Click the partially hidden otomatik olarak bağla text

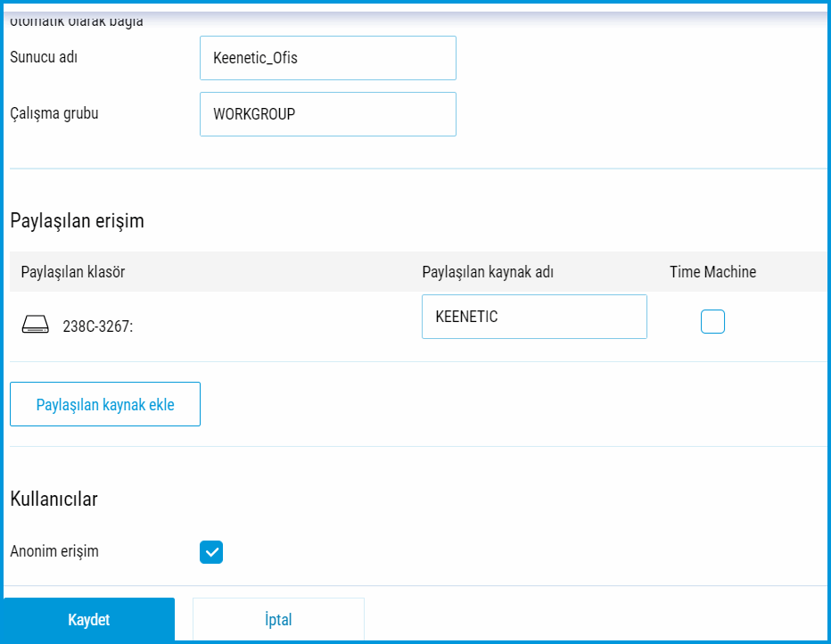click(77, 21)
